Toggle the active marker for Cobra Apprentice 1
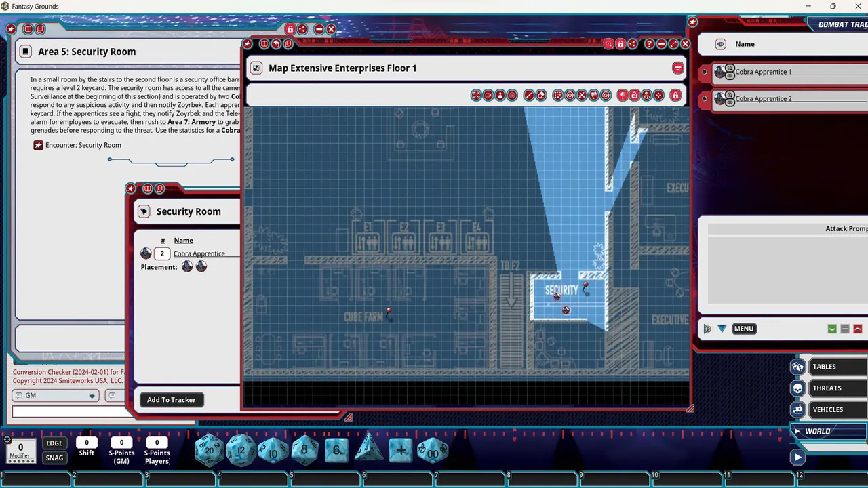The image size is (868, 488). tap(705, 72)
